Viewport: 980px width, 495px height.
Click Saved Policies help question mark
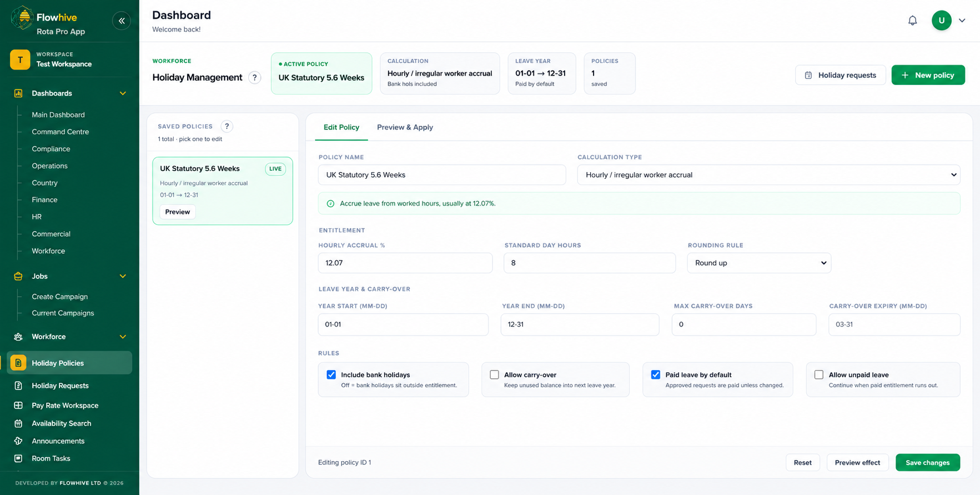pyautogui.click(x=227, y=126)
